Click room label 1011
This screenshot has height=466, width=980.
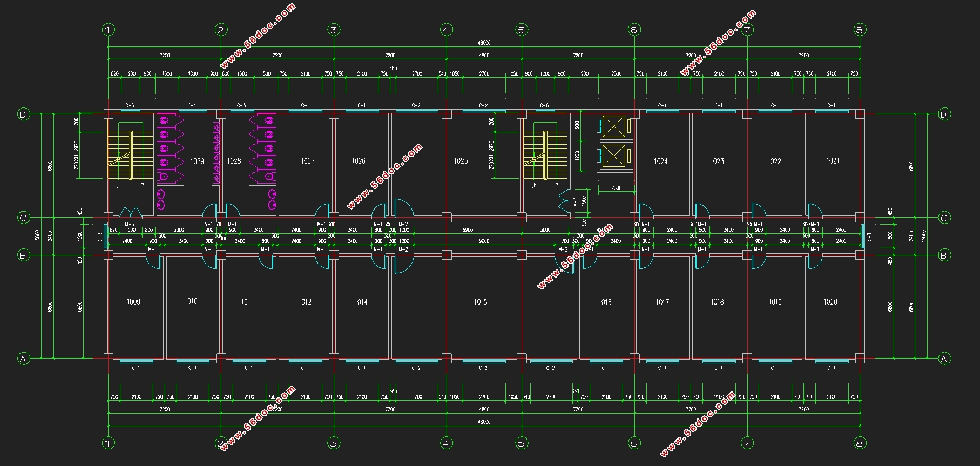pos(247,302)
